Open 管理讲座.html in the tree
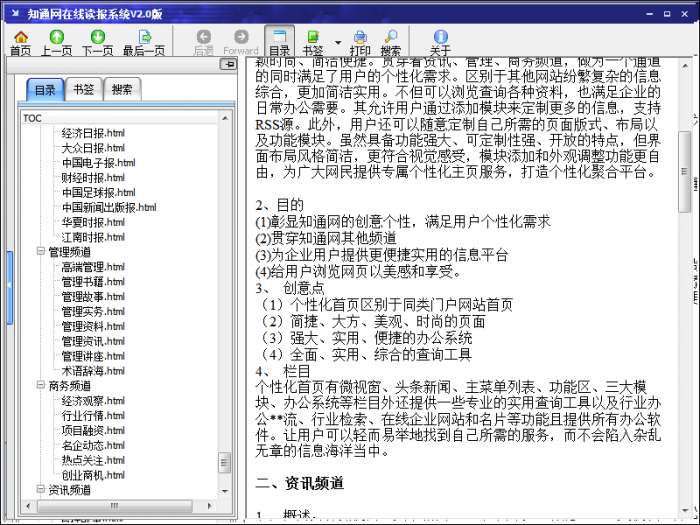This screenshot has height=525, width=700. [x=93, y=356]
